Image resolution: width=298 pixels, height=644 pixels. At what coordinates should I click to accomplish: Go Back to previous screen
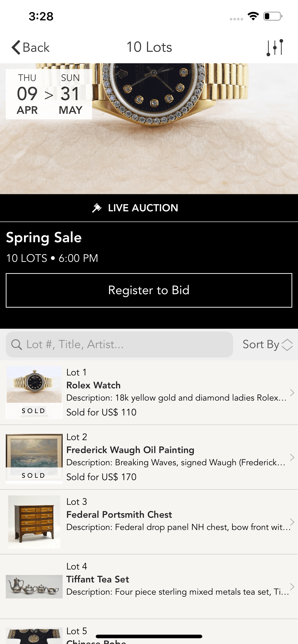pos(30,47)
